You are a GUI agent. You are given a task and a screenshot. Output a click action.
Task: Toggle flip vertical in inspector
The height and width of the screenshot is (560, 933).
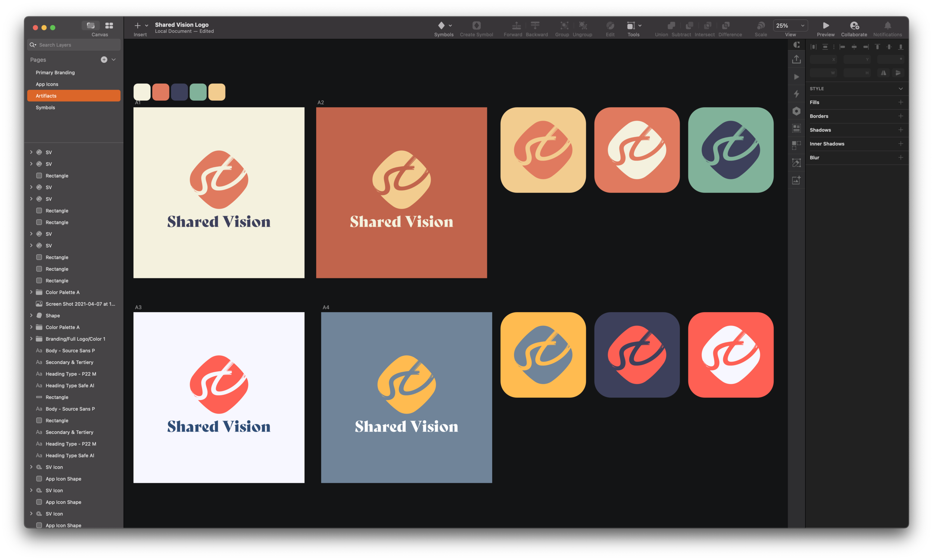tap(898, 73)
